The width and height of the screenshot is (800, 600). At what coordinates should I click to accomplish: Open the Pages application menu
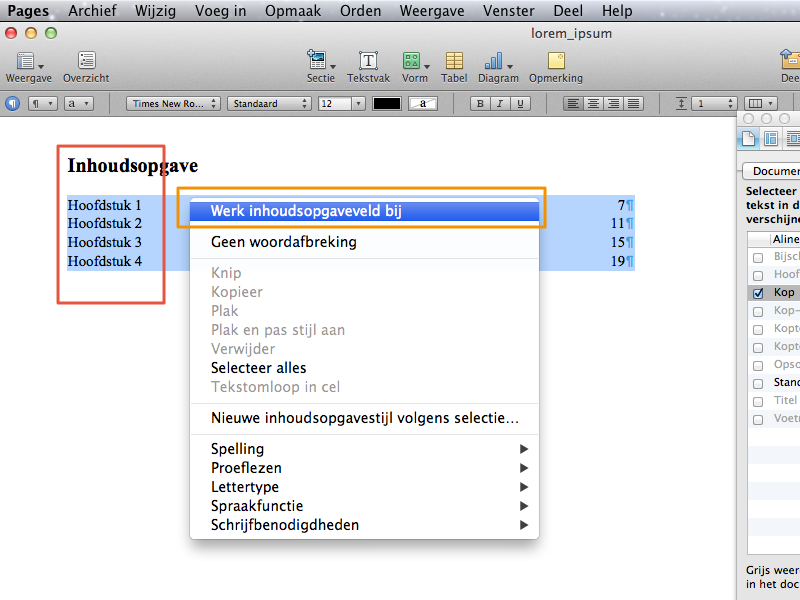point(28,11)
